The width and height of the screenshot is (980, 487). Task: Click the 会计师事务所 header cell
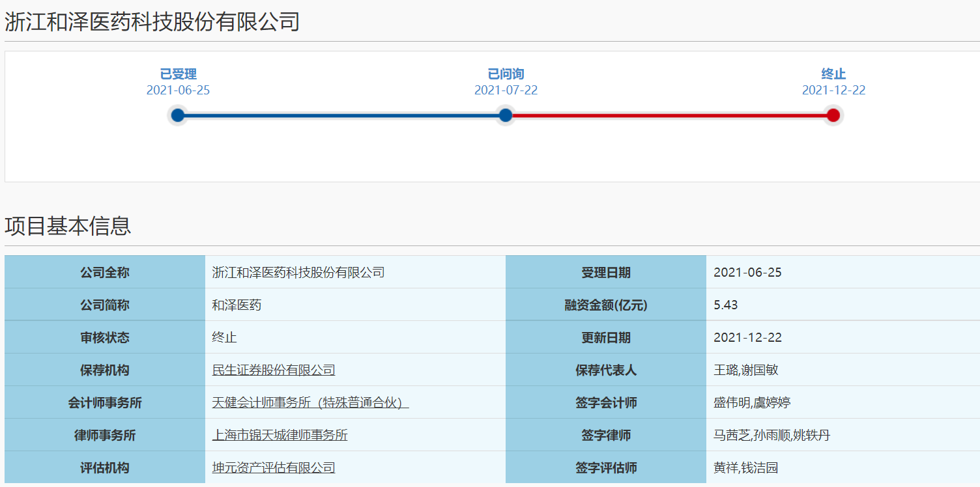click(x=105, y=402)
